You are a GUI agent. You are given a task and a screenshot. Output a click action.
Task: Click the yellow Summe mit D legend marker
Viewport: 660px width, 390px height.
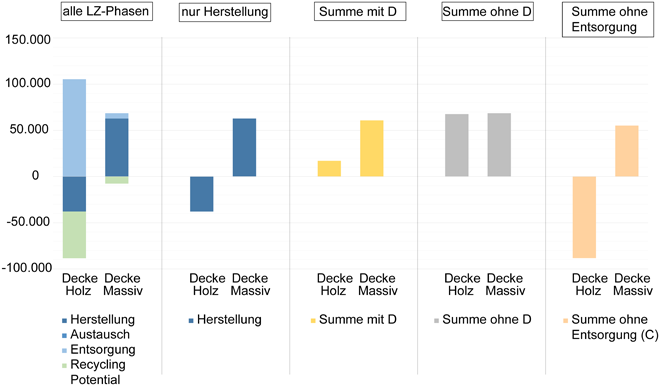click(313, 321)
